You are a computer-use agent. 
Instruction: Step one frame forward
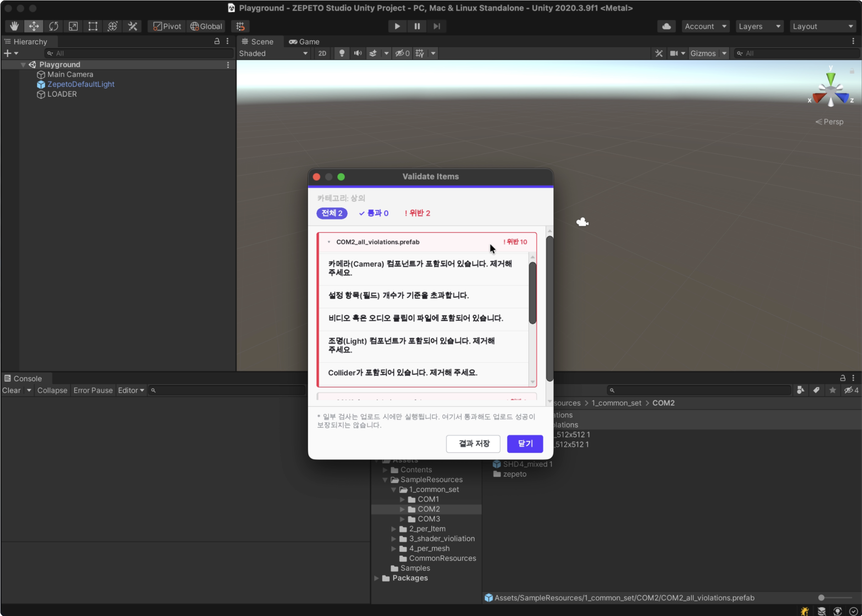point(437,26)
